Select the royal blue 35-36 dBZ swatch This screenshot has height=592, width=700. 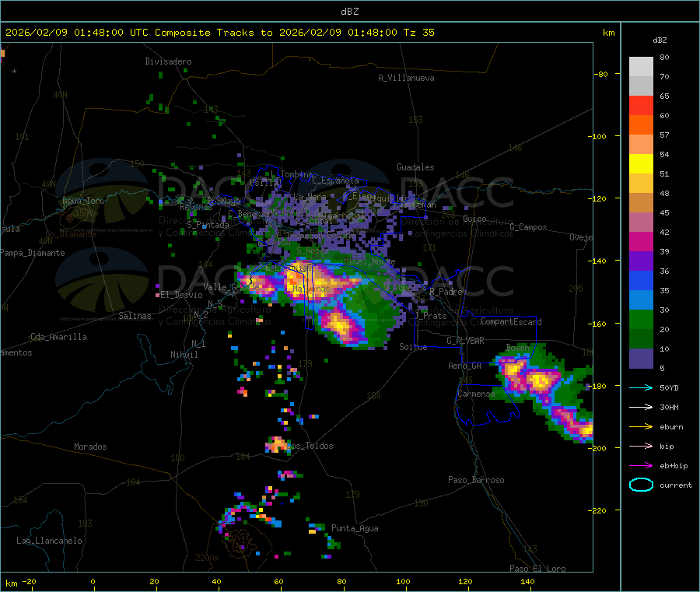coord(641,280)
